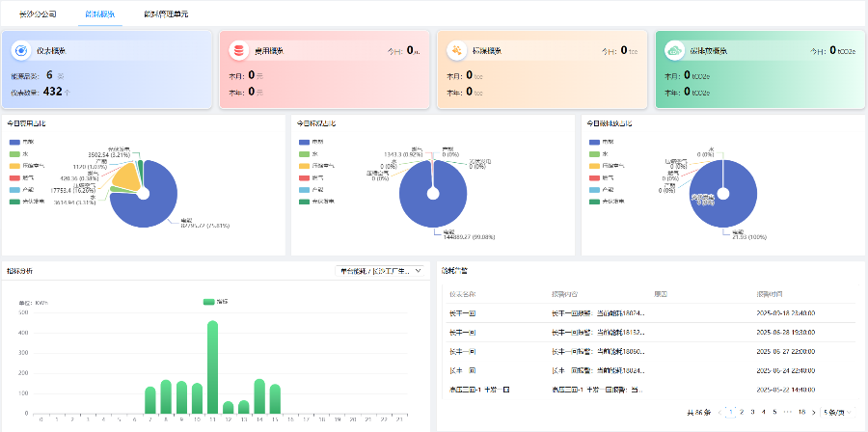
Task: Jump to last alarm page 18
Action: (801, 412)
